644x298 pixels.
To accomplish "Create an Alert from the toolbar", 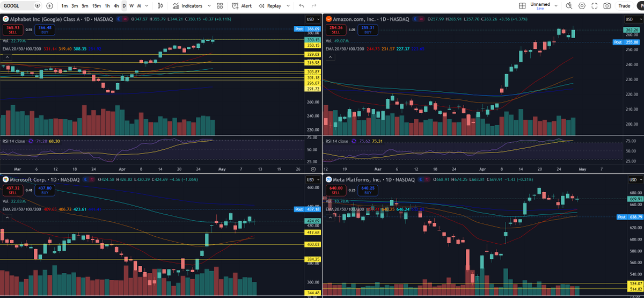I will 242,5.
